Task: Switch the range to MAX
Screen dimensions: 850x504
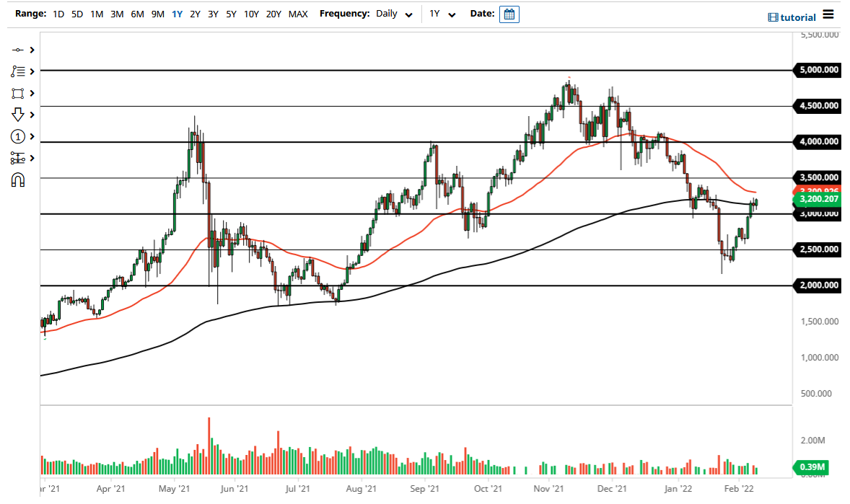Action: click(298, 14)
